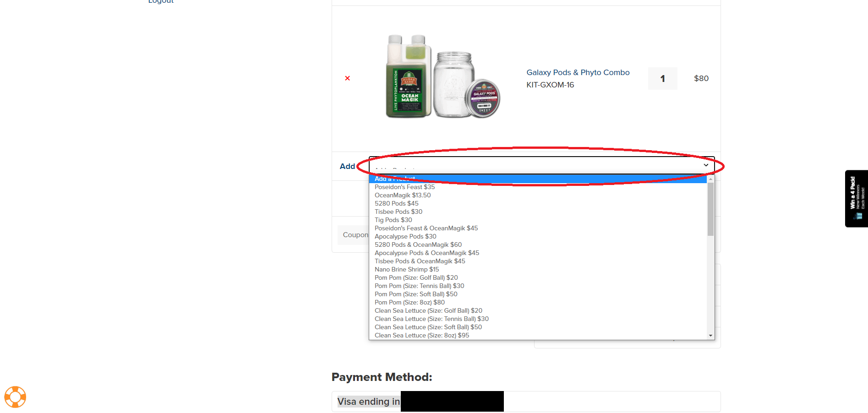Image resolution: width=868 pixels, height=413 pixels.
Task: Click the Coupon code field
Action: [354, 235]
